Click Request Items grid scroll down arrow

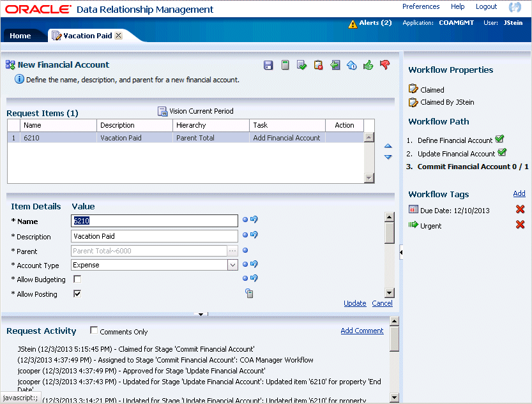pyautogui.click(x=369, y=177)
